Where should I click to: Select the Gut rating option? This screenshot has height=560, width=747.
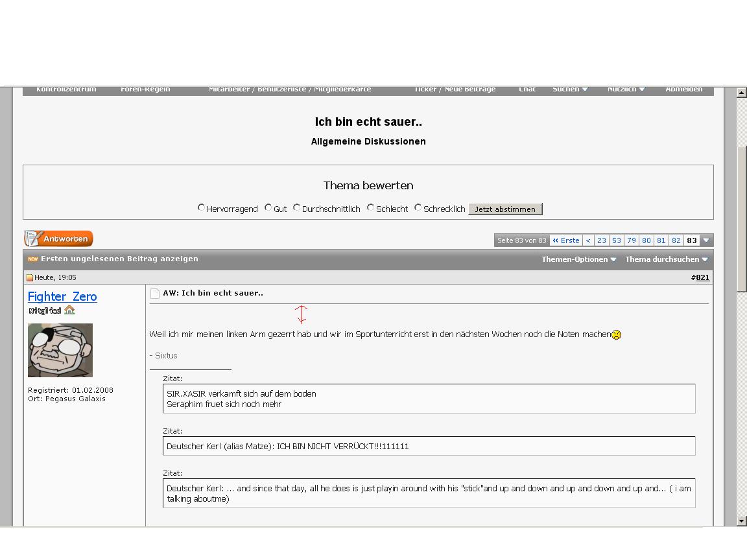tap(268, 208)
